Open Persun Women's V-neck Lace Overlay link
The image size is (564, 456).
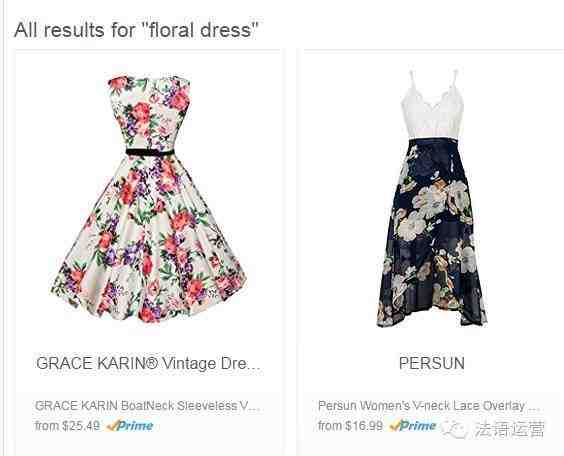429,406
